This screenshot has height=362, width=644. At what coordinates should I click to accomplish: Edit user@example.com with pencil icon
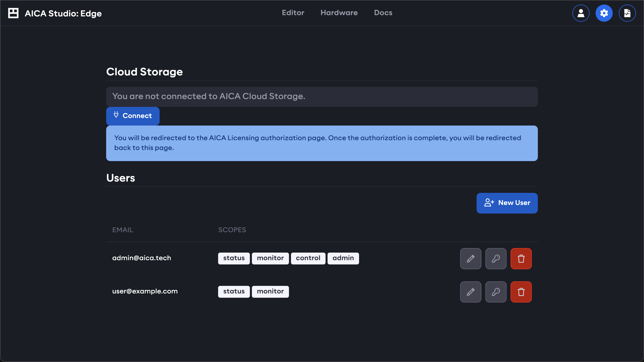click(471, 292)
